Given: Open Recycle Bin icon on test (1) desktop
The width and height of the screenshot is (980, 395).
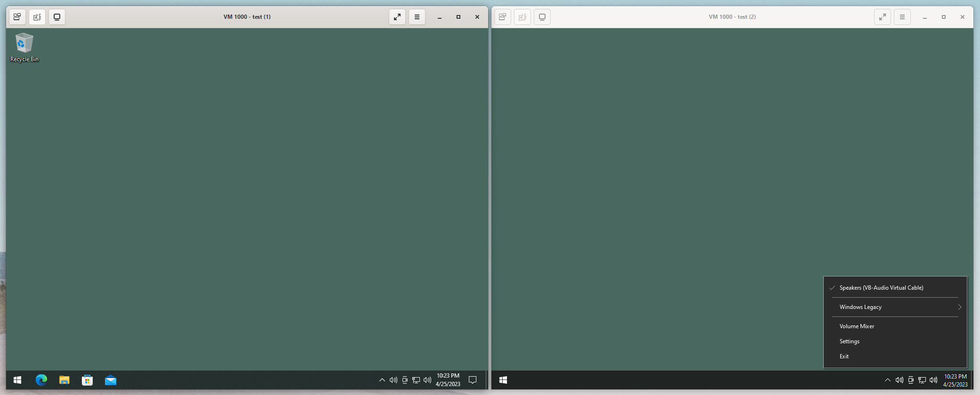Looking at the screenshot, I should point(24,47).
